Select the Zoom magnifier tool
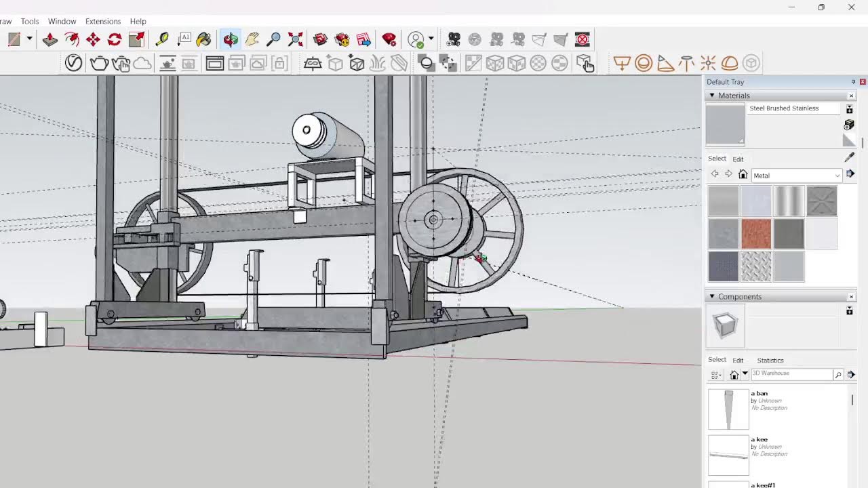Viewport: 868px width, 488px height. 274,39
